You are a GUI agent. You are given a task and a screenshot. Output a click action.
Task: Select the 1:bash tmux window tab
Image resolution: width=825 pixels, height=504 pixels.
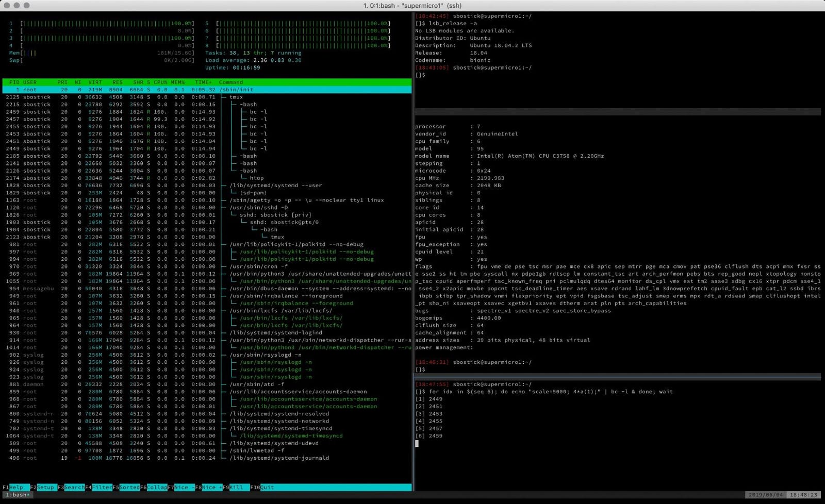click(18, 495)
